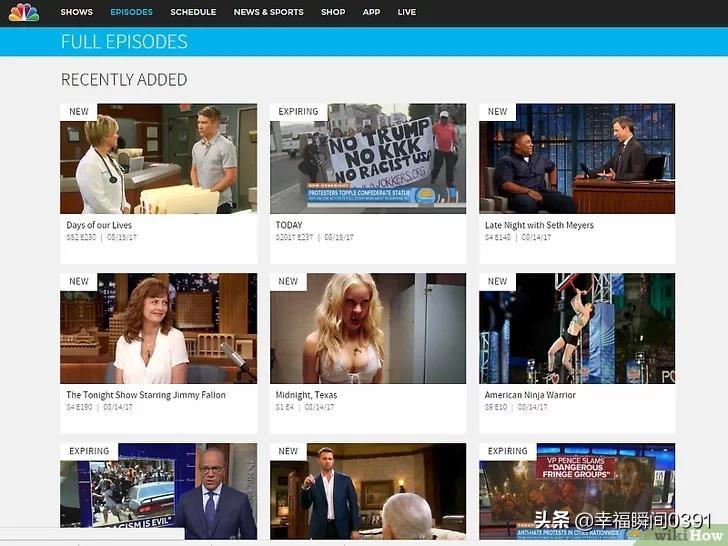Click the NBC peacock logo
The height and width of the screenshot is (546, 728).
[x=24, y=13]
